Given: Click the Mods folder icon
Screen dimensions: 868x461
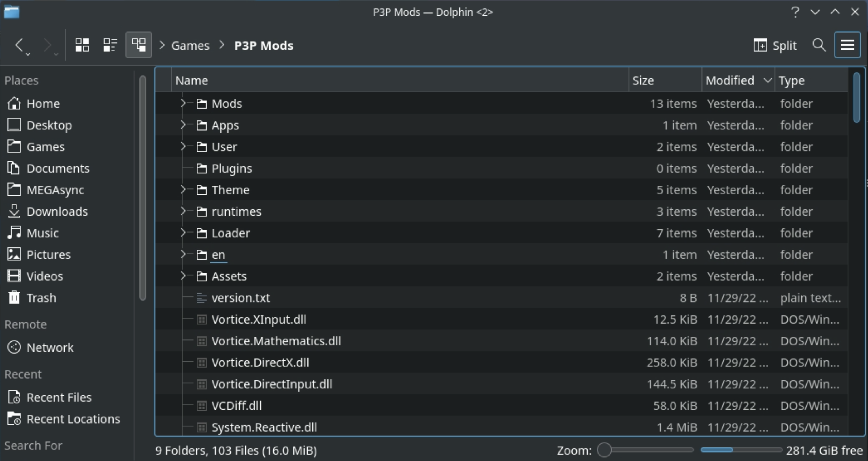Looking at the screenshot, I should (x=201, y=103).
